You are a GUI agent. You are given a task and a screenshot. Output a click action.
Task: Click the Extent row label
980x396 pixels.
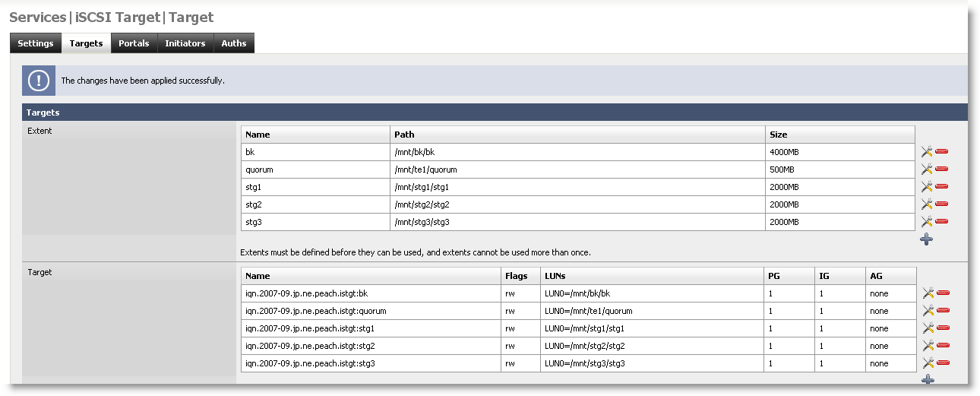click(40, 131)
